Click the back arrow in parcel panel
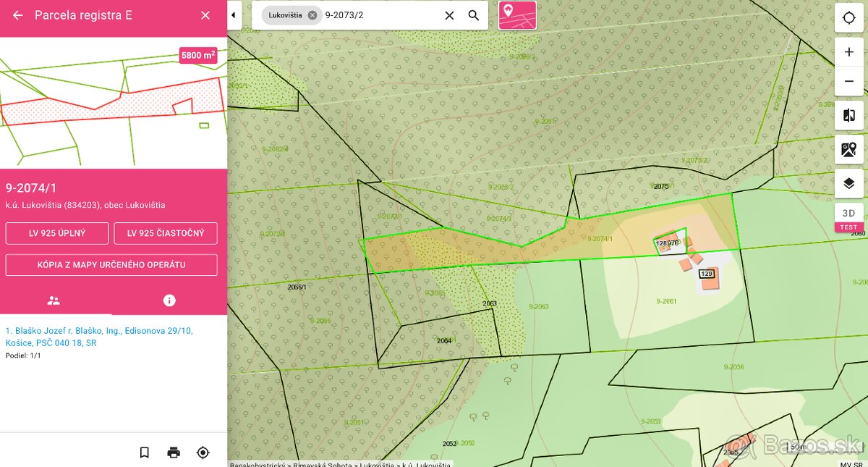Image resolution: width=868 pixels, height=467 pixels. point(18,15)
